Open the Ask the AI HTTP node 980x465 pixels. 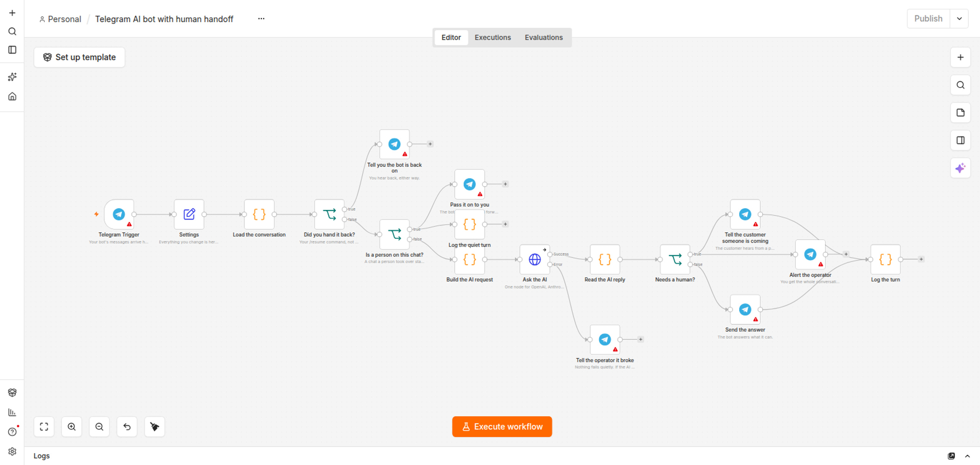[535, 259]
